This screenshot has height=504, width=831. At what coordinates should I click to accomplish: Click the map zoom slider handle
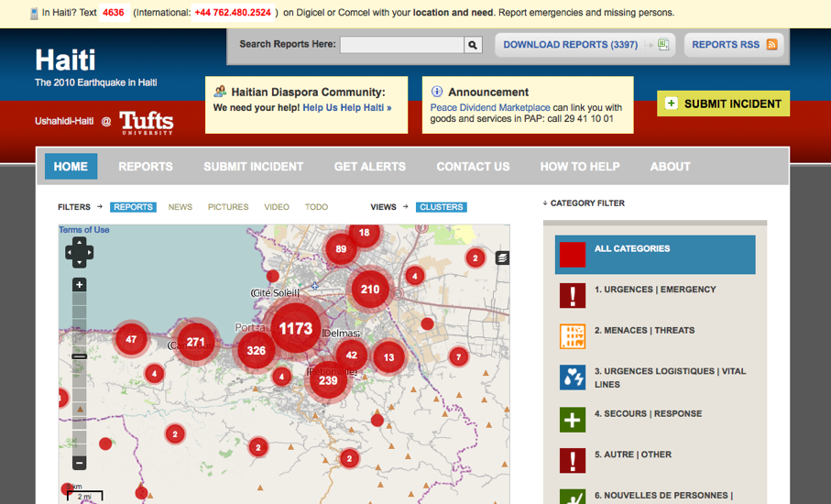tap(79, 356)
